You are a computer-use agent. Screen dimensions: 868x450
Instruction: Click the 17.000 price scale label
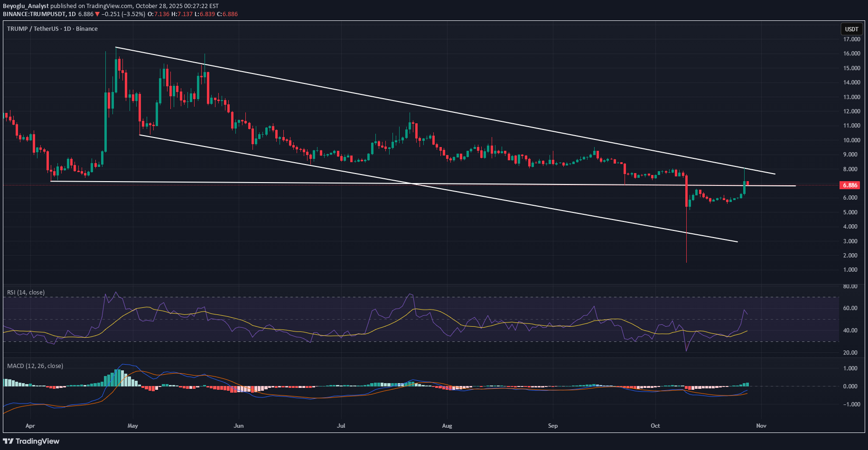pyautogui.click(x=851, y=39)
